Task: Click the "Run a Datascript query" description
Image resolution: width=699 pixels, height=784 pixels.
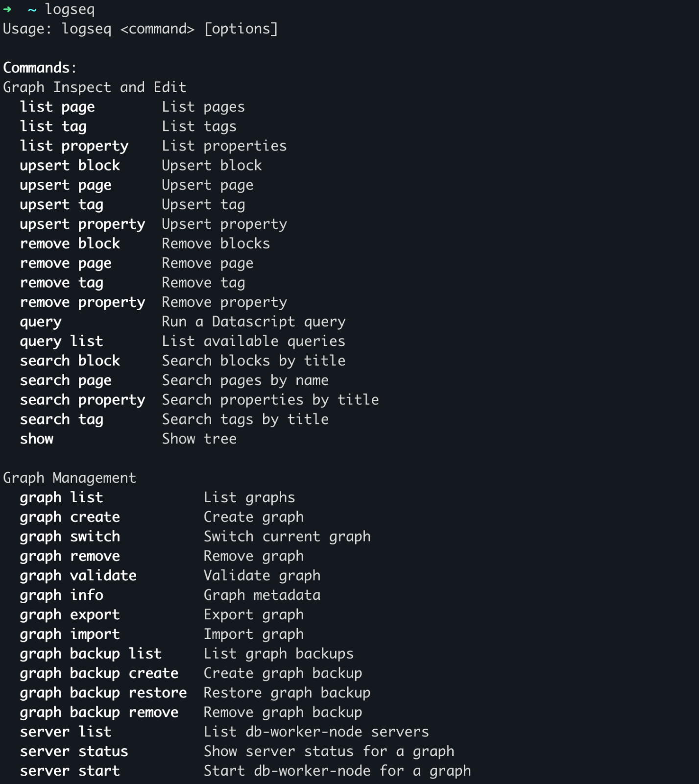Action: (253, 322)
